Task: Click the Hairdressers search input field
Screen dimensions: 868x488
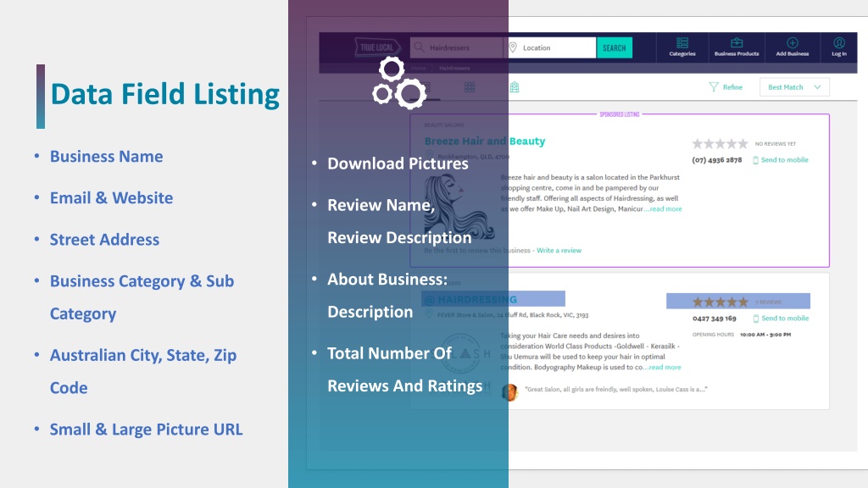Action: point(456,47)
